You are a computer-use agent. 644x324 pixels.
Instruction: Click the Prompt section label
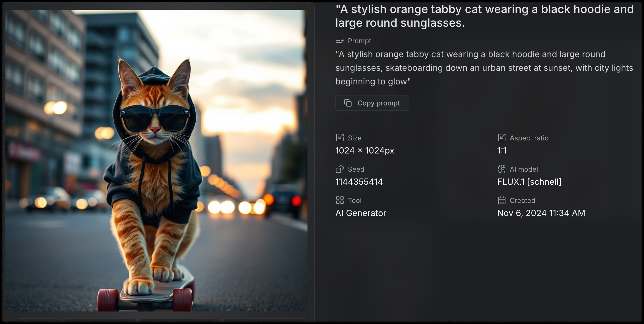coord(359,41)
